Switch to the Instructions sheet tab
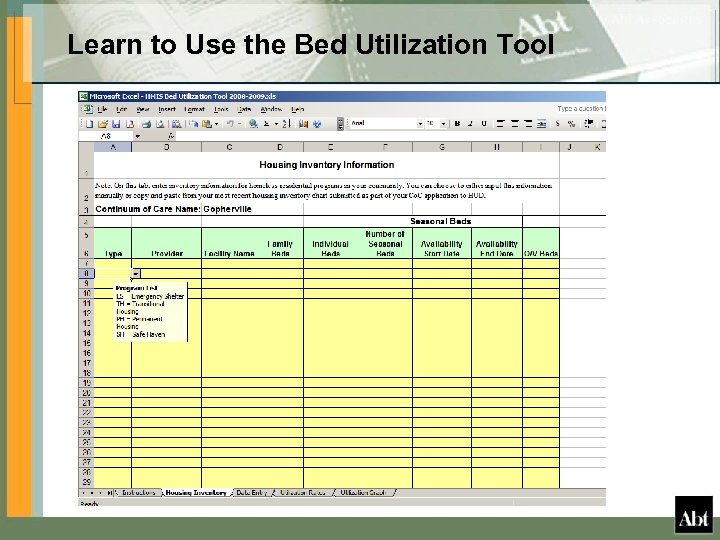 point(139,493)
